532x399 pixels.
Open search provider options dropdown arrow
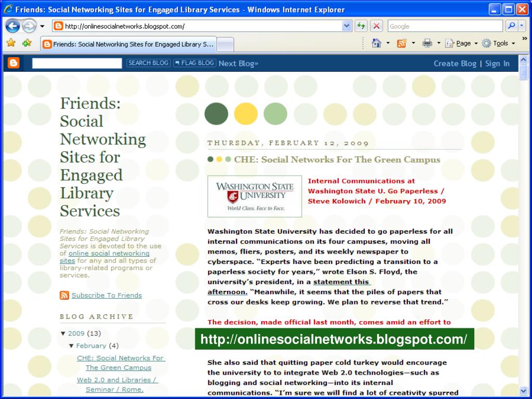(x=522, y=26)
